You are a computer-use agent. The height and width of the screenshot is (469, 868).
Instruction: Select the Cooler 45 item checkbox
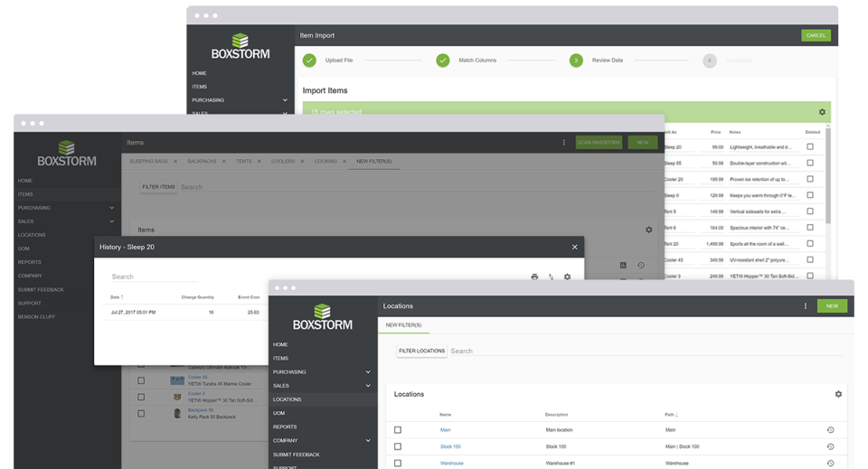141,380
